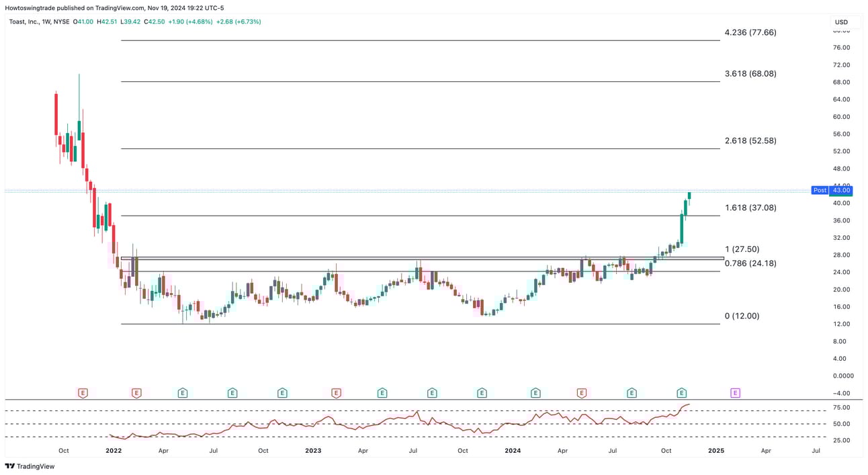Select the red earnings marker nearest the 2023 label
868x475 pixels.
pyautogui.click(x=335, y=392)
